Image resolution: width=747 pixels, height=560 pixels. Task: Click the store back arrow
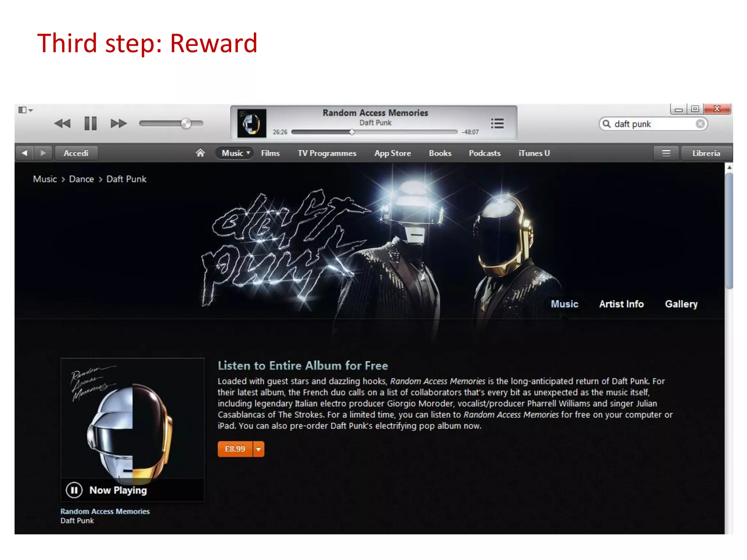24,153
